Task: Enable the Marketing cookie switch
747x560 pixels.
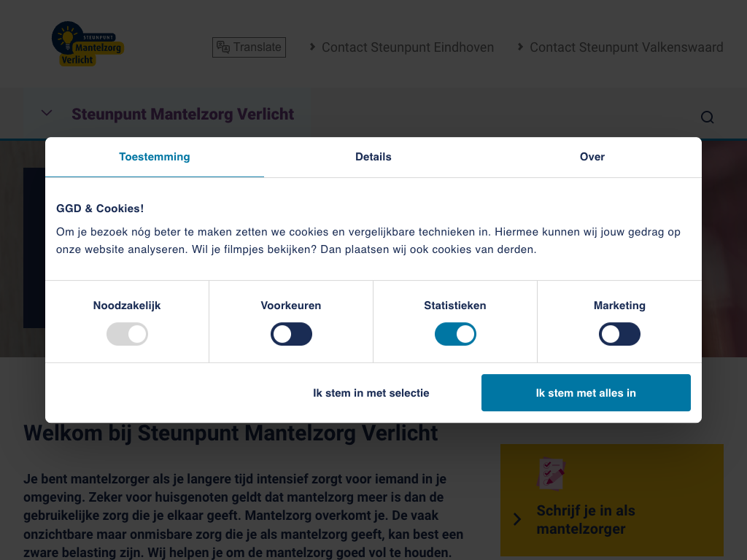Action: [619, 335]
